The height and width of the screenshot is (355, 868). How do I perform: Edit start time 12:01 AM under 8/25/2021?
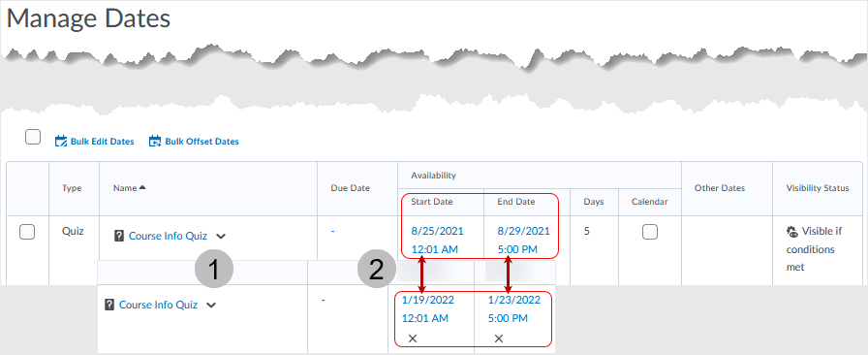tap(434, 249)
